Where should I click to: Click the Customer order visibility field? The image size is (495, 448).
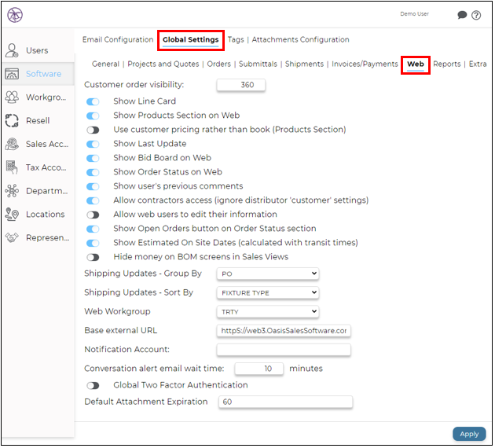(x=241, y=85)
